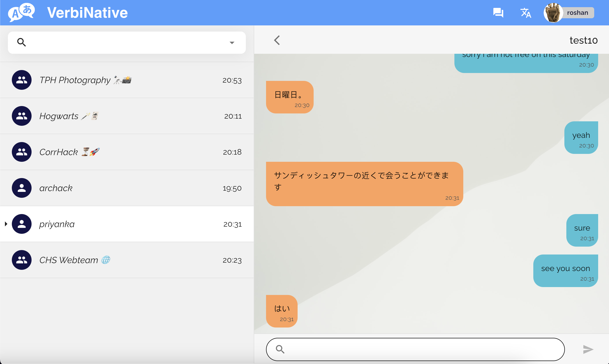This screenshot has width=609, height=364.
Task: Click the long orange Japanese message bubble
Action: pyautogui.click(x=364, y=184)
